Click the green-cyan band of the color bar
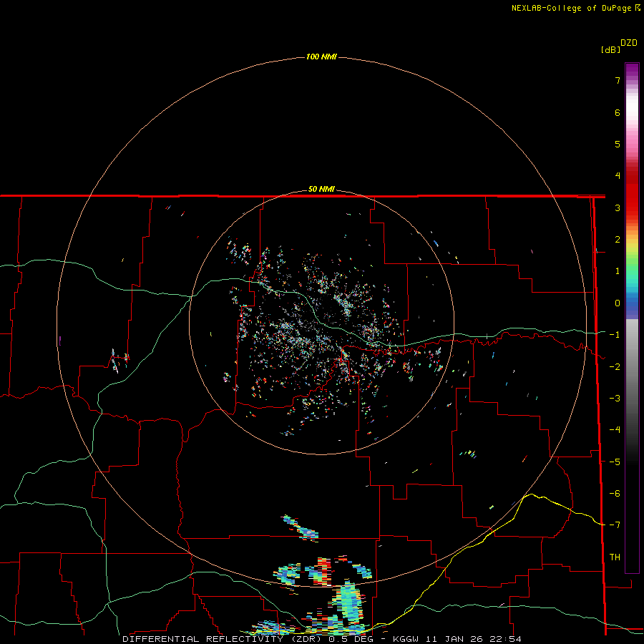 click(632, 275)
